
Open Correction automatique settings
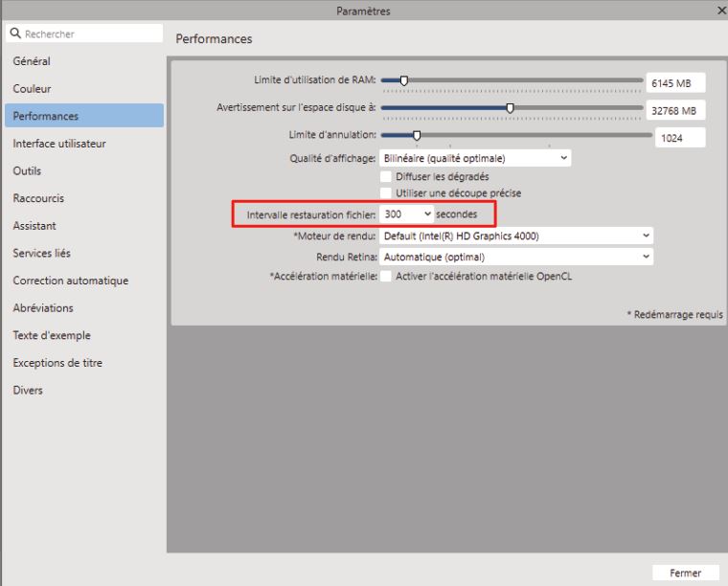(x=71, y=281)
